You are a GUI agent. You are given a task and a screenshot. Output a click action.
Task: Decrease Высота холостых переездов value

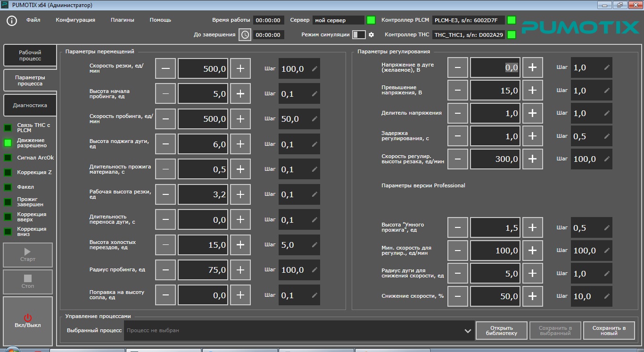click(x=165, y=245)
